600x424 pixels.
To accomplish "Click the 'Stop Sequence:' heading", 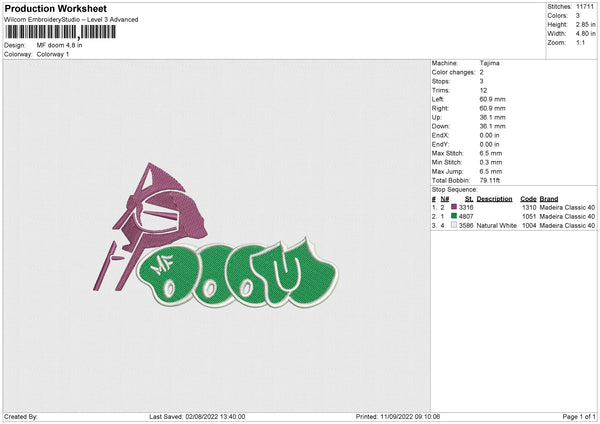I will click(x=455, y=190).
